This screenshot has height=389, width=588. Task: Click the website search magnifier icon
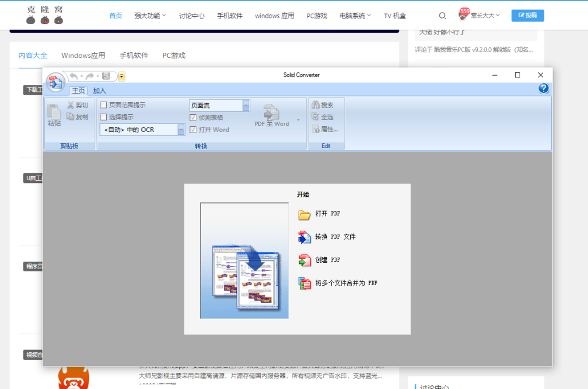pos(443,15)
